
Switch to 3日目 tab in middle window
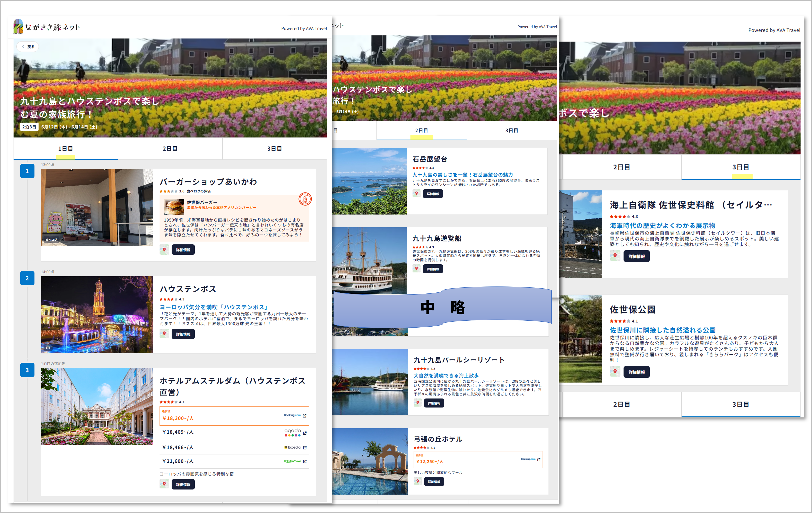click(x=512, y=130)
